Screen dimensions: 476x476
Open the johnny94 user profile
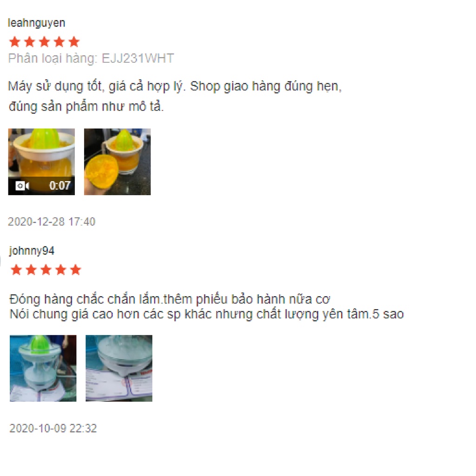point(32,251)
